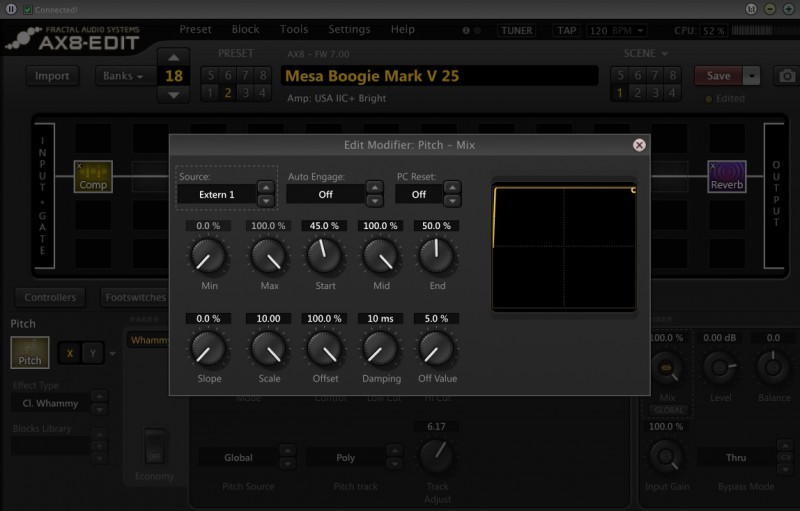Screen dimensions: 800x511
Task: Open the Tools menu
Action: (294, 30)
